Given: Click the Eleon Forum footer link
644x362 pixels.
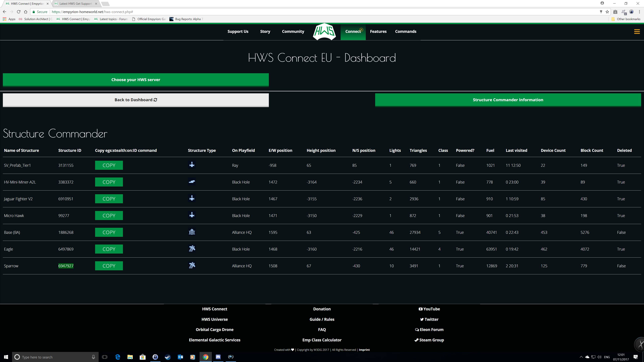Looking at the screenshot, I should click(x=429, y=329).
